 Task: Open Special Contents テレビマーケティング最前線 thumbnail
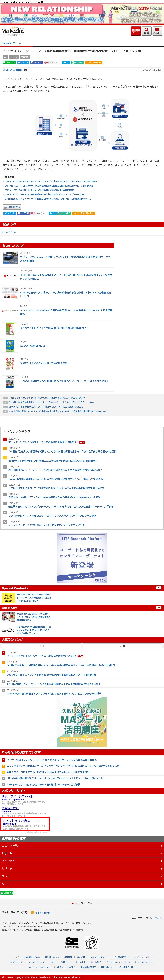tap(8, 598)
